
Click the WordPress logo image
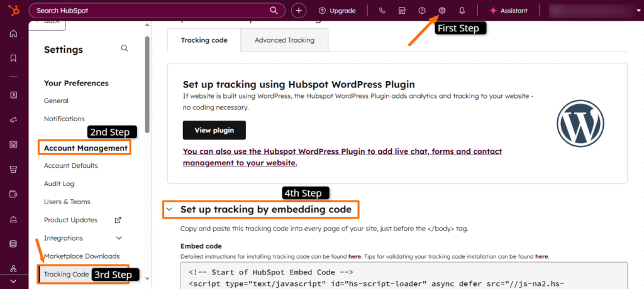[580, 123]
